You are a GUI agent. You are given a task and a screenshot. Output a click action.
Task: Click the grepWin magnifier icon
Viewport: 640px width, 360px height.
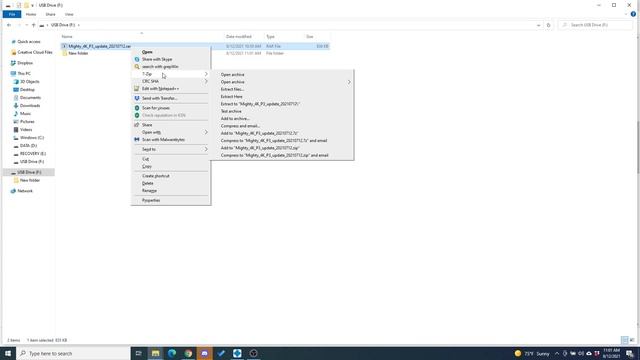pyautogui.click(x=137, y=67)
